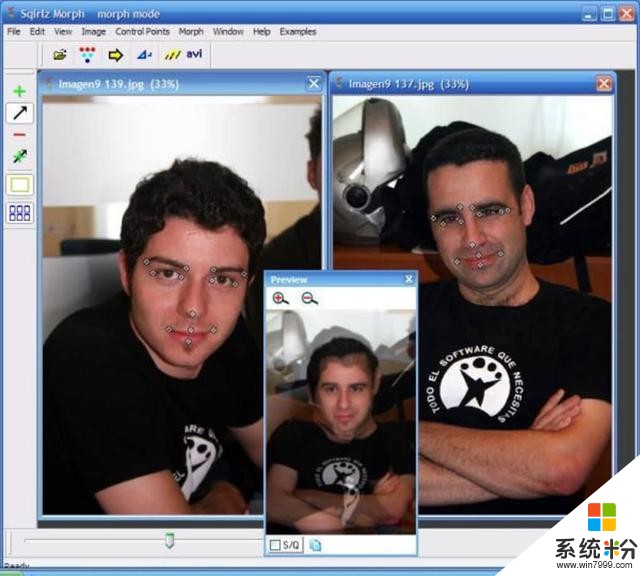Click the yellow stripes animation icon
The width and height of the screenshot is (640, 576).
tap(172, 54)
